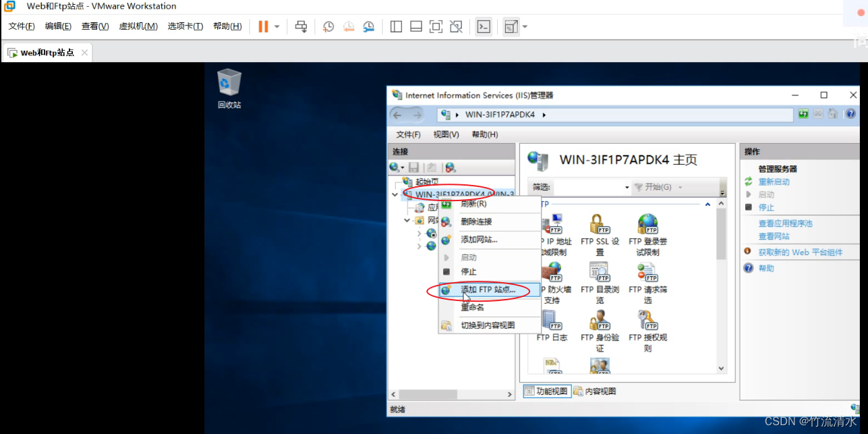Choose 刷新(R) from context menu
Viewport: 868px width, 434px height.
pyautogui.click(x=489, y=204)
